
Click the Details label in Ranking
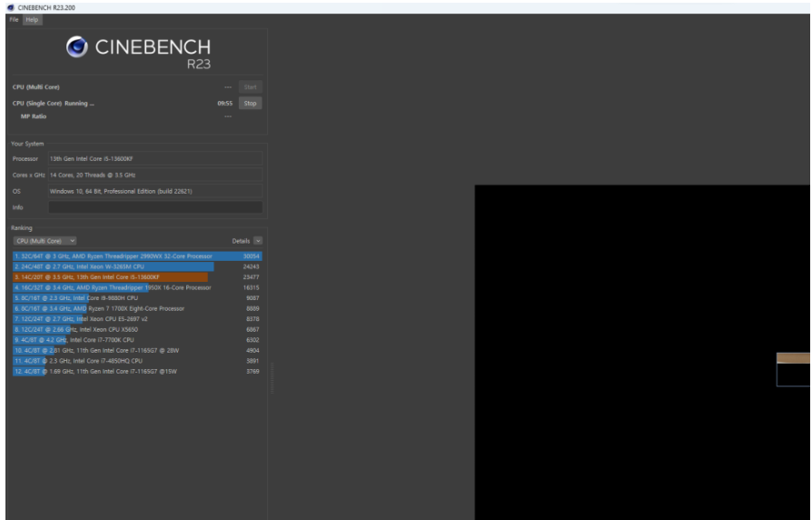coord(241,241)
